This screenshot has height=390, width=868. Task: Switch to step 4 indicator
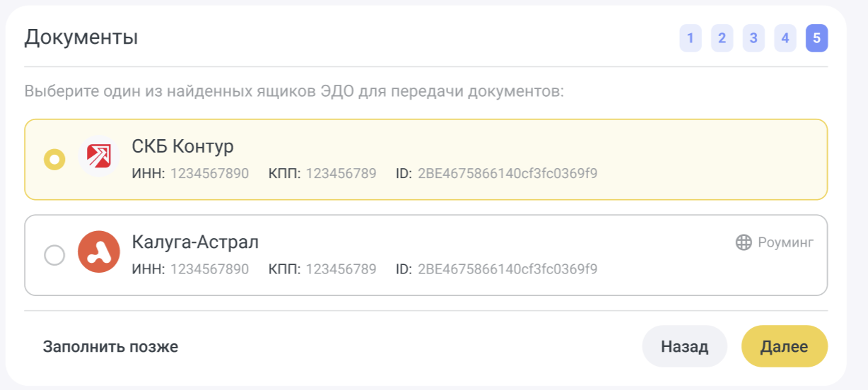click(x=785, y=38)
